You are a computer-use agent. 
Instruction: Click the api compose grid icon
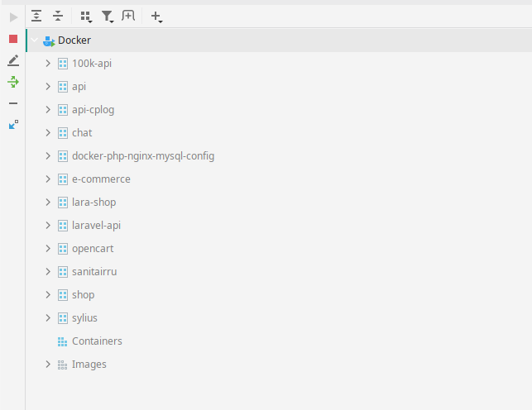63,87
